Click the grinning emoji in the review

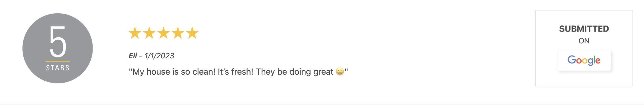click(x=340, y=72)
